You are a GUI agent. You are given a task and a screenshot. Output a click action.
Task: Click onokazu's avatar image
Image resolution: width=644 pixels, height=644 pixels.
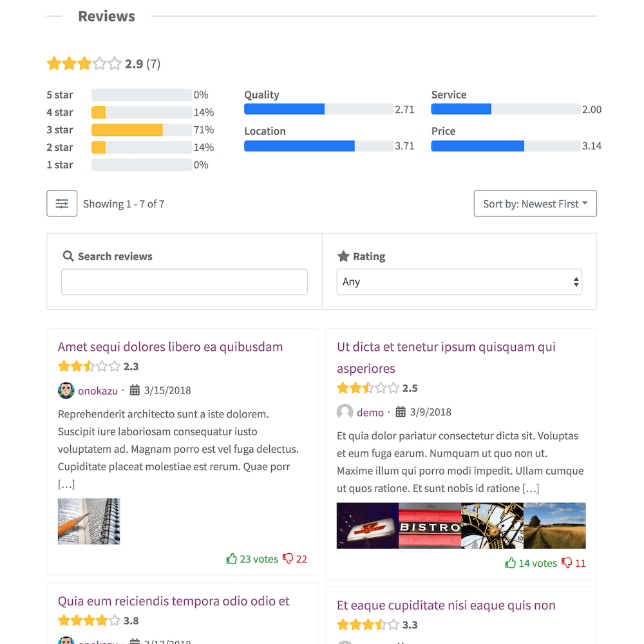tap(66, 390)
